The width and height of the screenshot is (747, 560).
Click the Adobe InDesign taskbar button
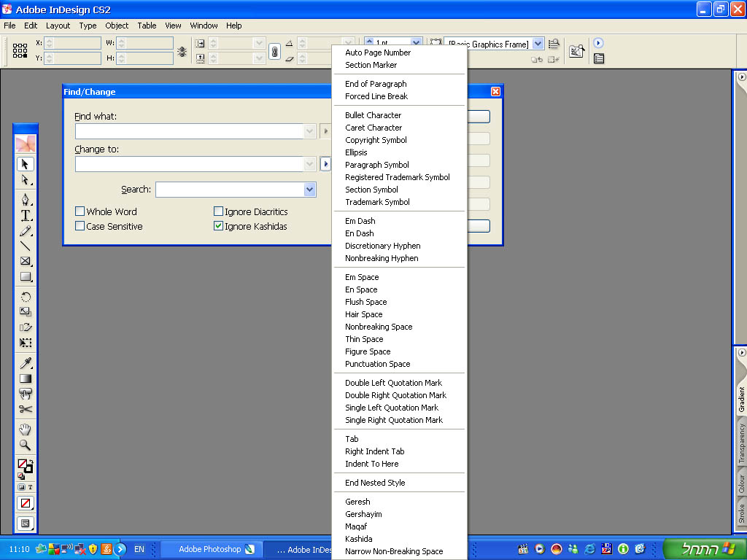tap(298, 549)
